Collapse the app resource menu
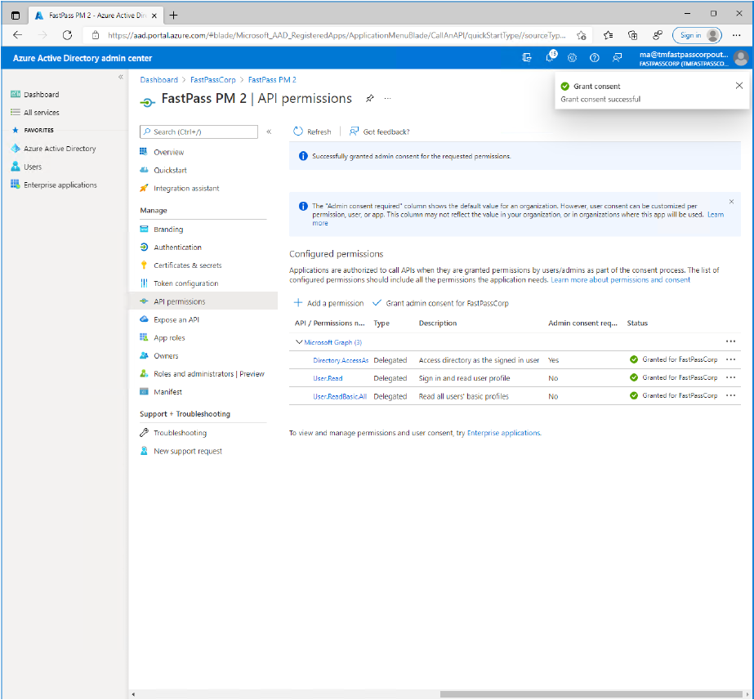This screenshot has width=754, height=700. tap(269, 132)
